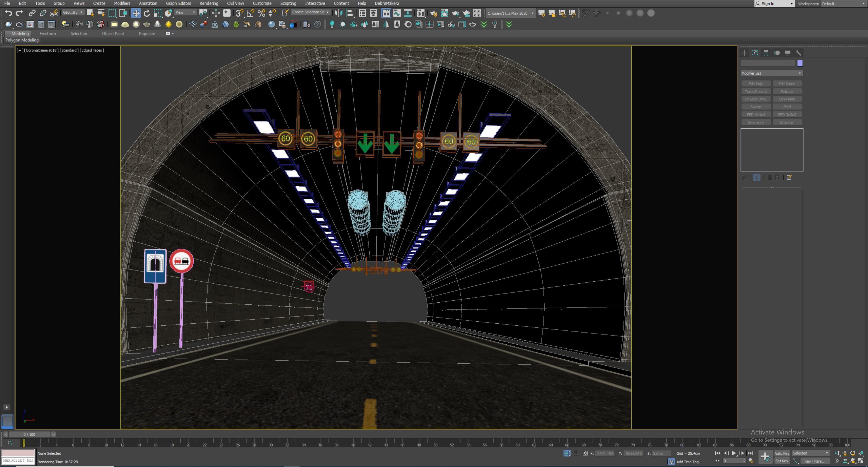Click the MAXScript Mini listener field

(18, 461)
